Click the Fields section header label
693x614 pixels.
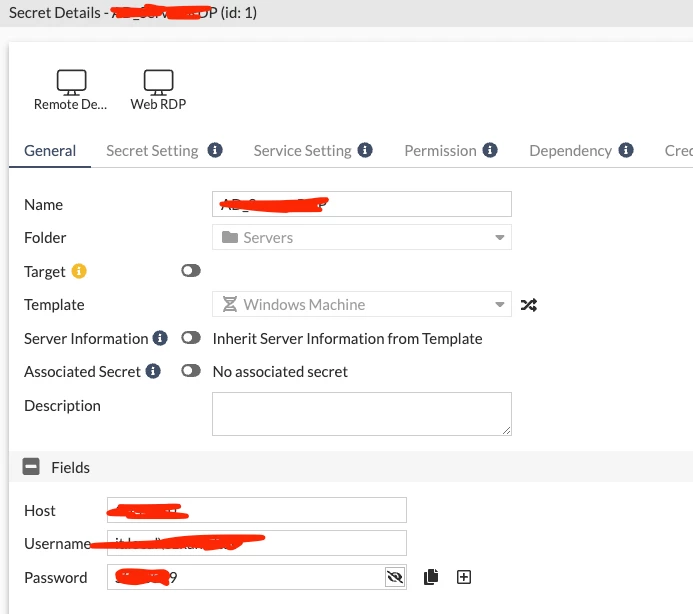pyautogui.click(x=70, y=467)
